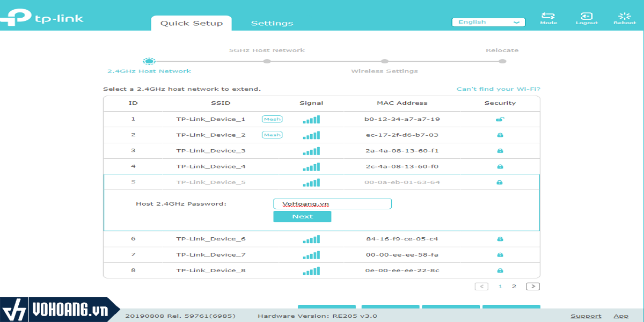The image size is (644, 322).
Task: Select the TP-Link_Device_6 SSID
Action: 211,239
